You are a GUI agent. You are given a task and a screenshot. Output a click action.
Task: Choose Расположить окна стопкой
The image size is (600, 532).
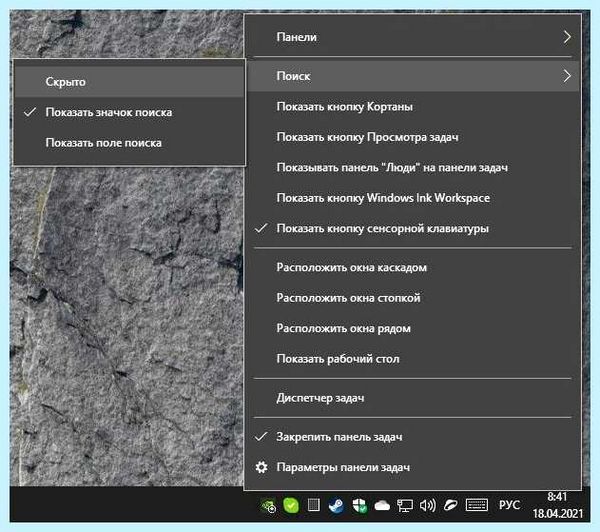[x=413, y=298]
